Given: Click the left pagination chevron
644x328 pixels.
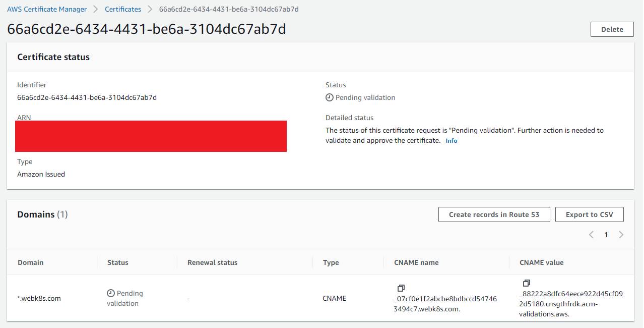Looking at the screenshot, I should click(591, 234).
